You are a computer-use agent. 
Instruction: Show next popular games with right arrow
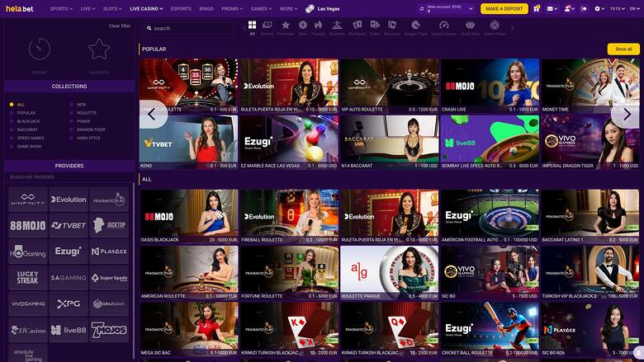pos(627,115)
